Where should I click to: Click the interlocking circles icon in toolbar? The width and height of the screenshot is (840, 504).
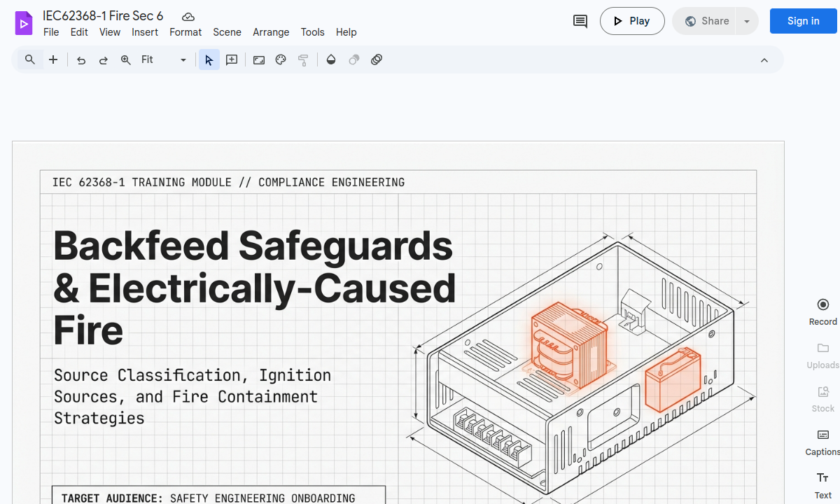pyautogui.click(x=377, y=60)
